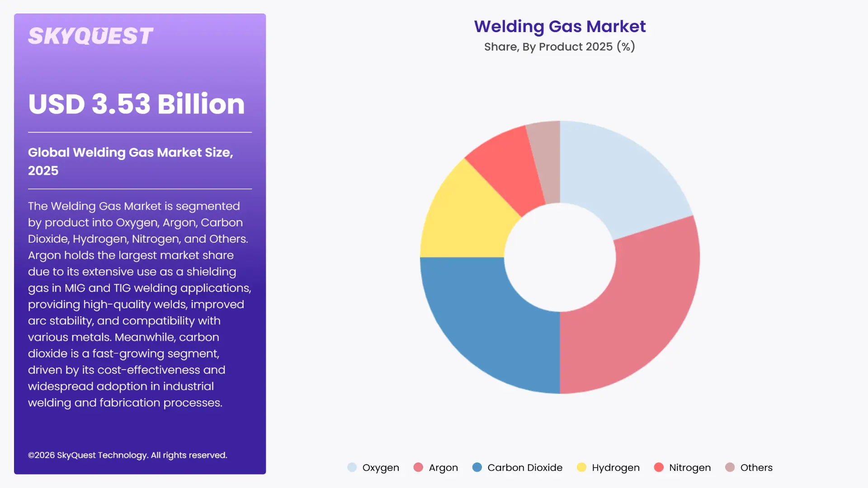
Task: Click the Share, By Product 2025 subtitle
Action: (x=560, y=47)
